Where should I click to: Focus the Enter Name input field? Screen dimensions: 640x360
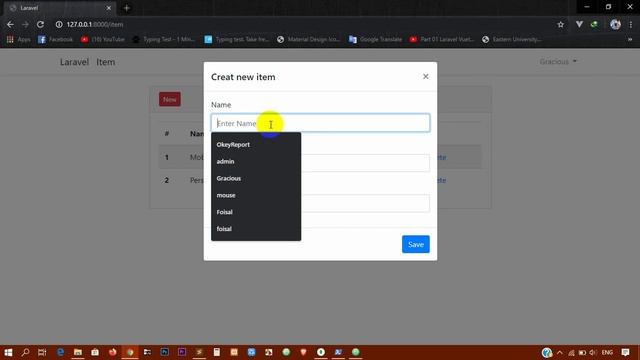click(320, 123)
